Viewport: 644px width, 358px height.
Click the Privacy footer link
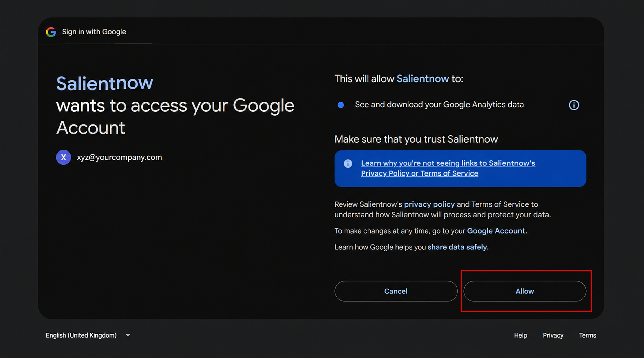click(553, 335)
